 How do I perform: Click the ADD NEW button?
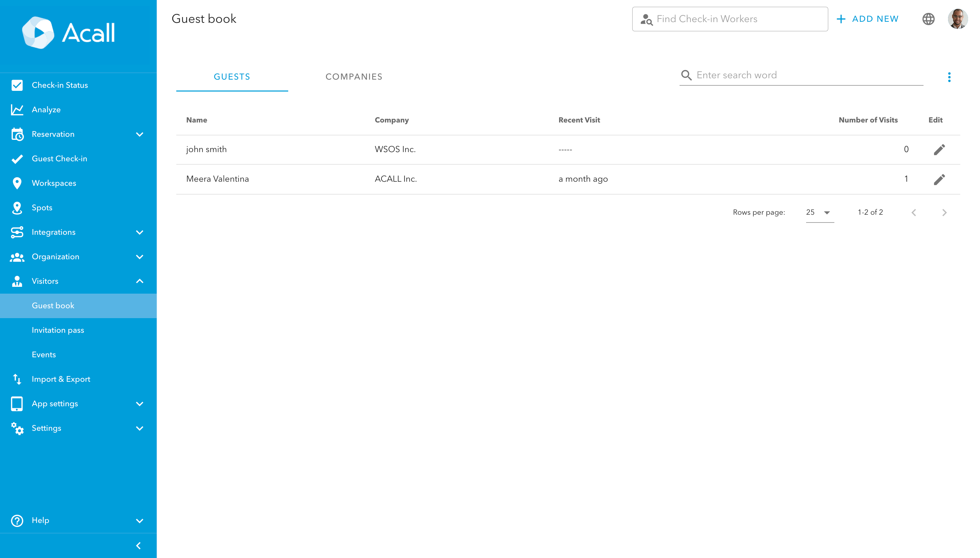(867, 19)
